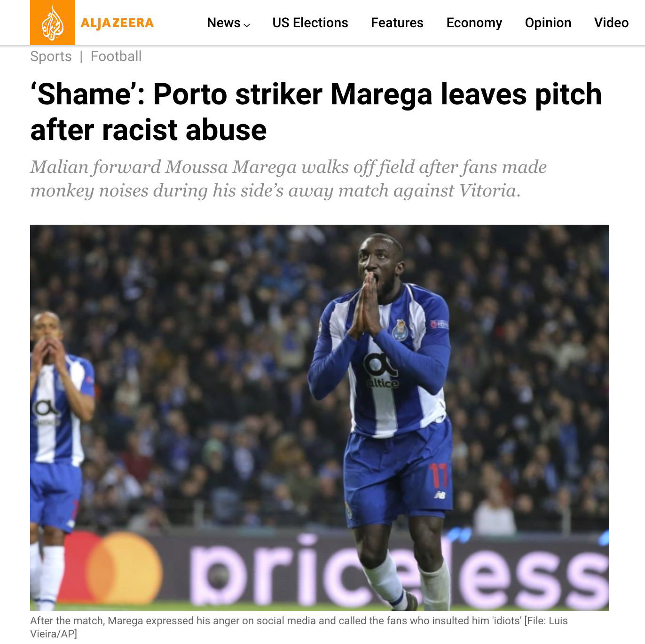The height and width of the screenshot is (644, 645).
Task: Click the number 11 on the player's shorts
Action: 438,475
